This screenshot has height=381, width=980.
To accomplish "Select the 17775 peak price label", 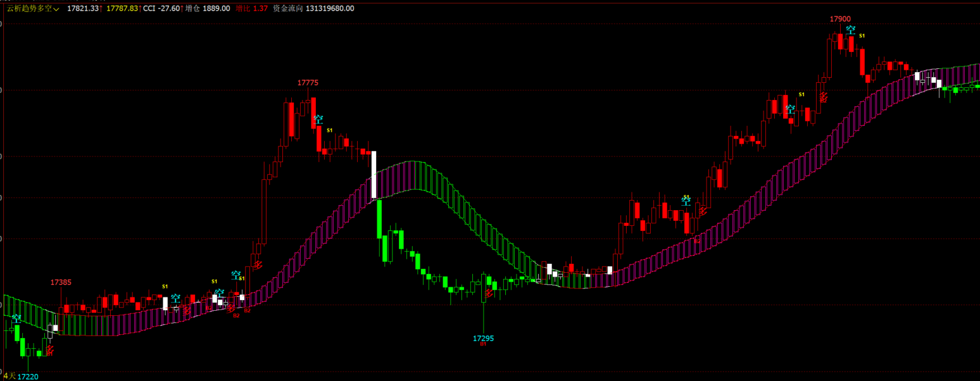I will 308,83.
